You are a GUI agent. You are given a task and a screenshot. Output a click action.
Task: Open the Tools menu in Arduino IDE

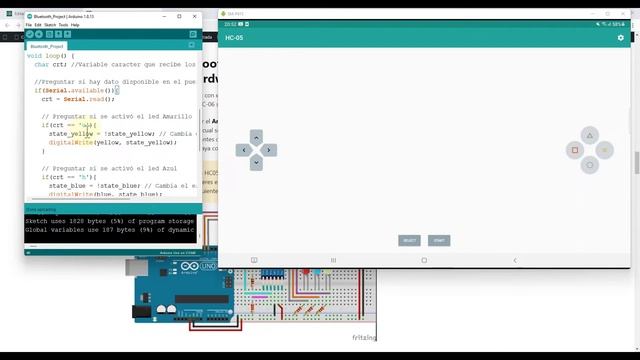(63, 25)
